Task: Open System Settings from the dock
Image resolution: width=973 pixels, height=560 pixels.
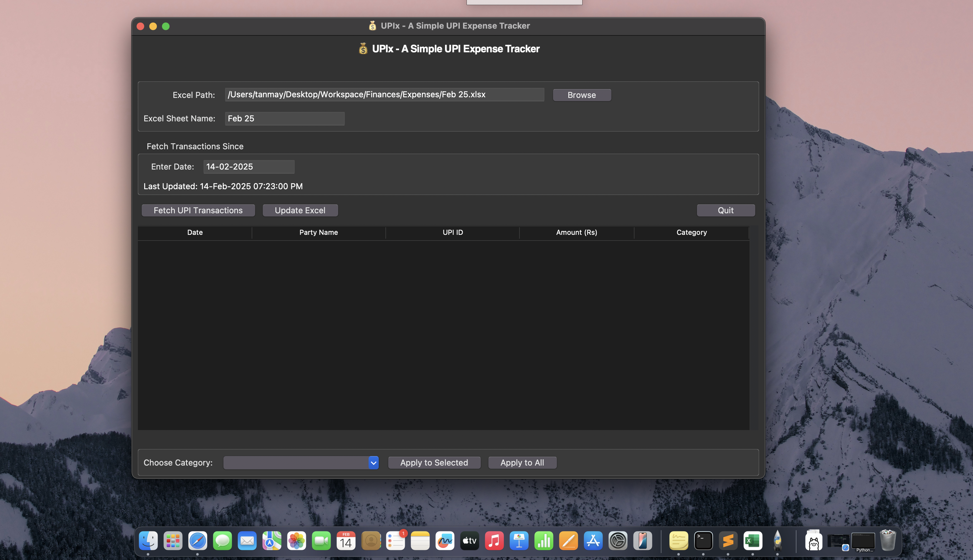Action: coord(618,541)
